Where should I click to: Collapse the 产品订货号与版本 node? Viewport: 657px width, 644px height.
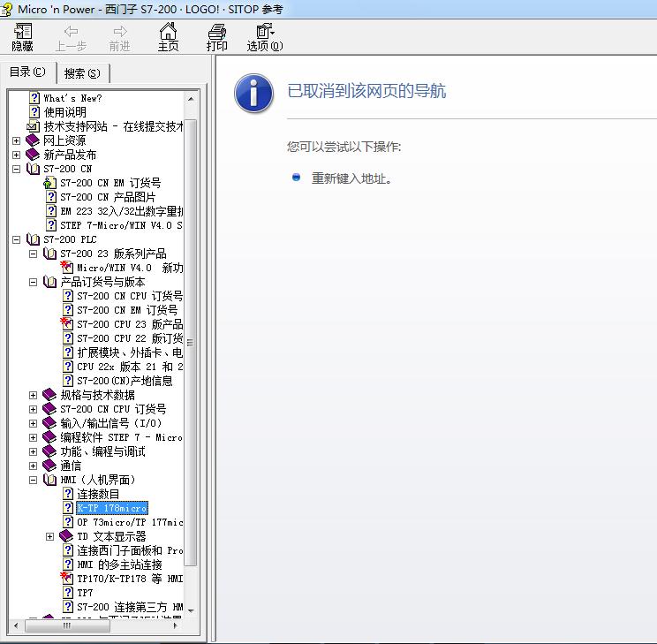click(33, 282)
